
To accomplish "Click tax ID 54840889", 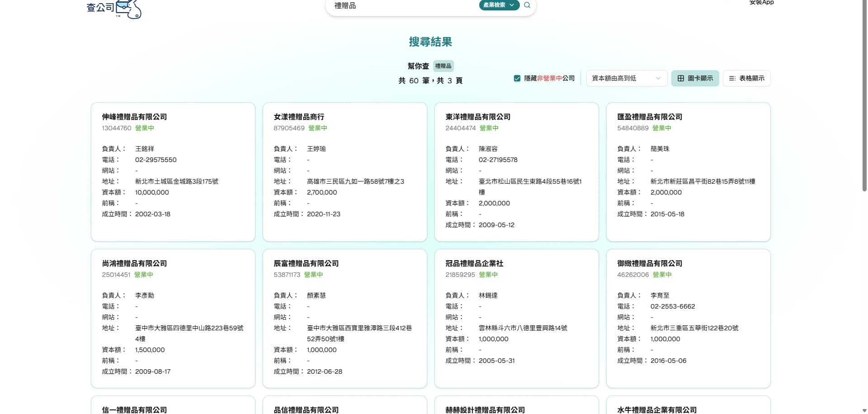I will coord(633,128).
